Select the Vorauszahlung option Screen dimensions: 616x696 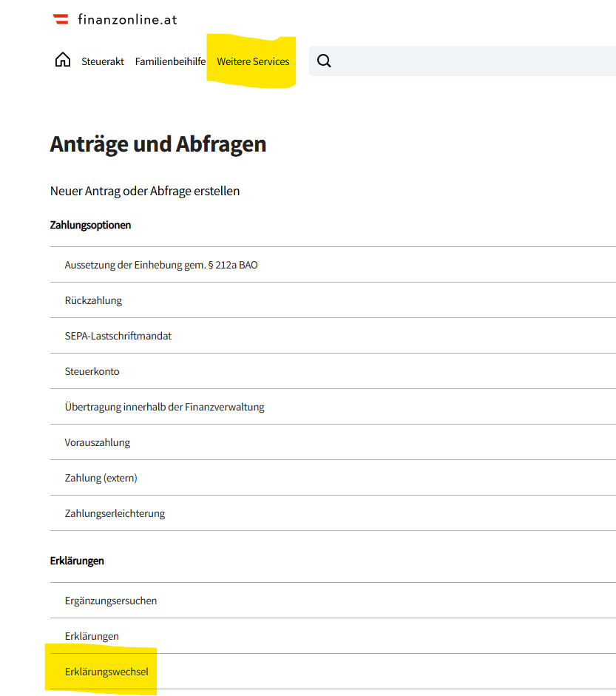point(98,442)
